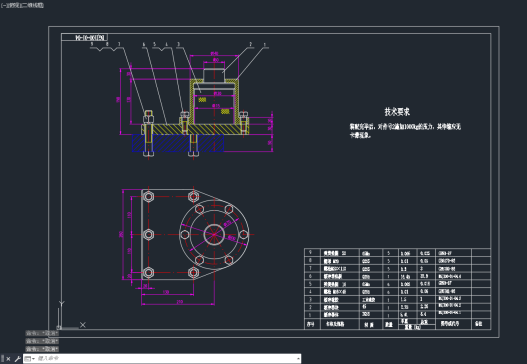Screen dimensions: 527x364
Task: Open the 二维线框 visual style menu
Action: (x=32, y=5)
